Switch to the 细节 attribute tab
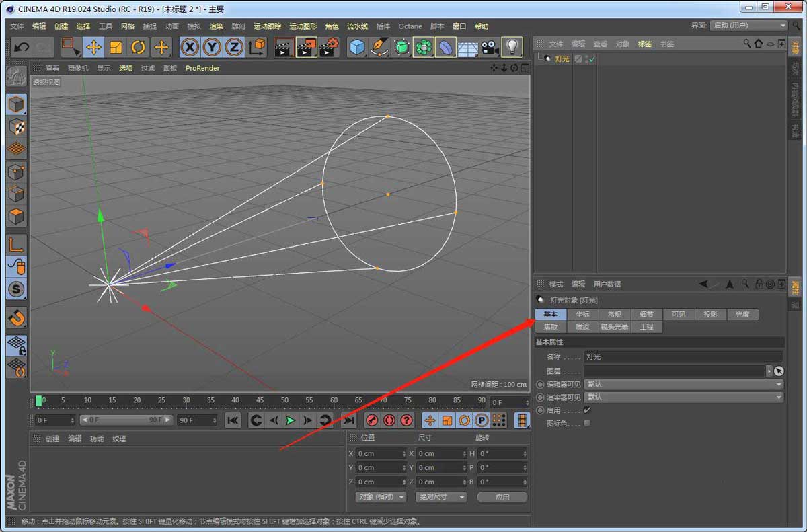The image size is (807, 532). coord(646,314)
